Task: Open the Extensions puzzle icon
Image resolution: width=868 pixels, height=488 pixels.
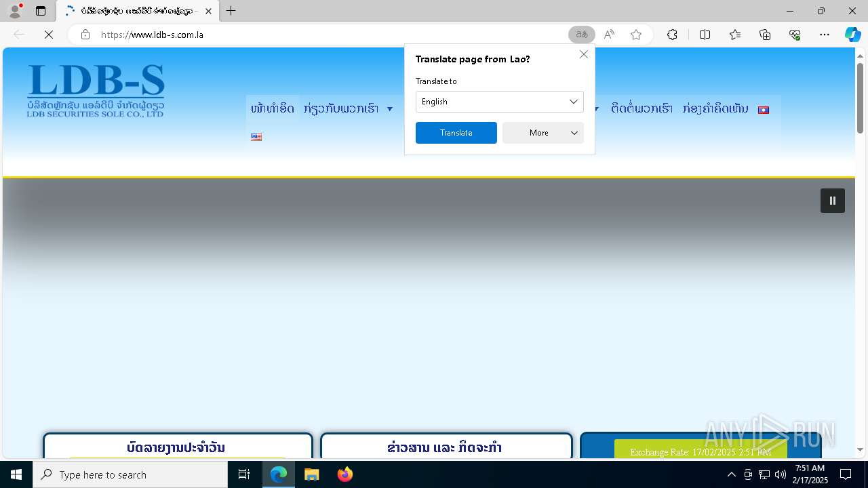Action: [672, 35]
